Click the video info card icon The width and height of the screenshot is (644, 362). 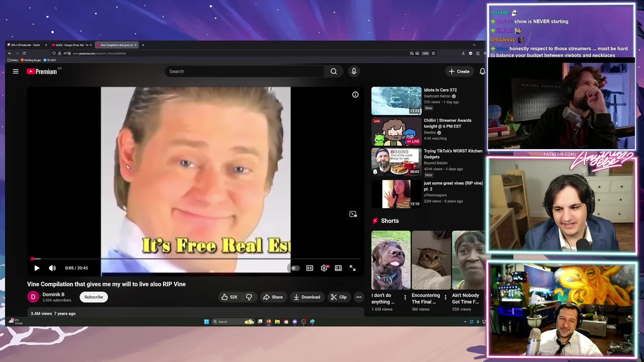tap(355, 95)
